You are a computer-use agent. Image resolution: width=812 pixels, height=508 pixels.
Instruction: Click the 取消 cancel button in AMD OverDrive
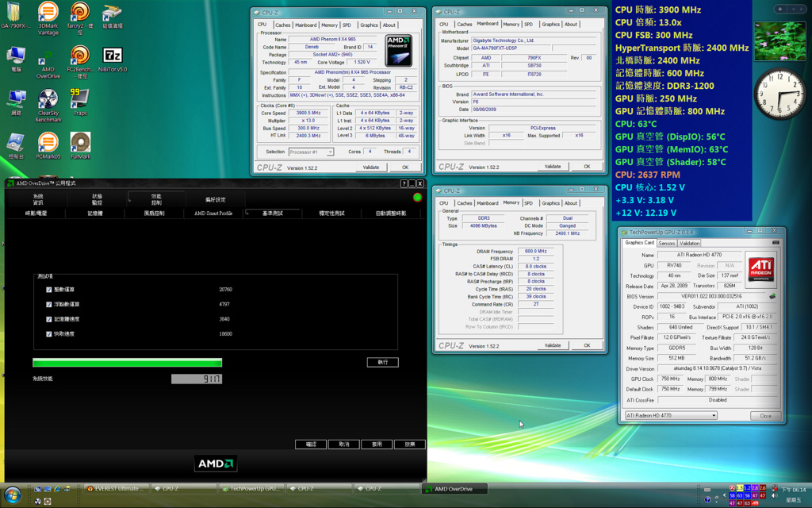(344, 444)
